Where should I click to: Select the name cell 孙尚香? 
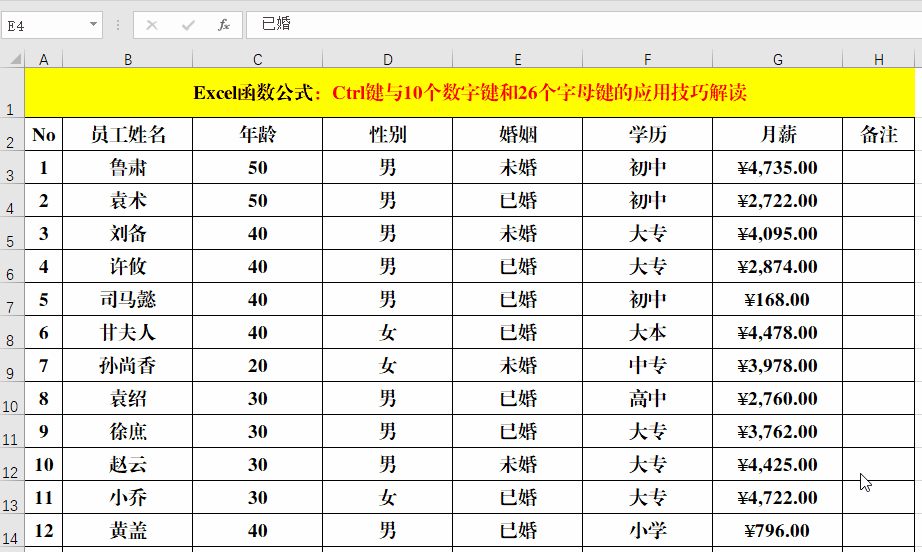click(x=128, y=365)
